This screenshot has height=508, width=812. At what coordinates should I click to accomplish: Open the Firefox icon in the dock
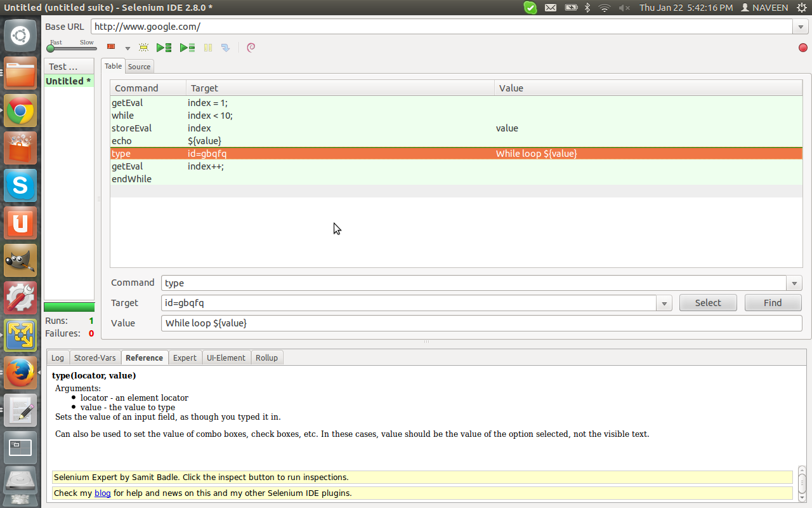20,372
